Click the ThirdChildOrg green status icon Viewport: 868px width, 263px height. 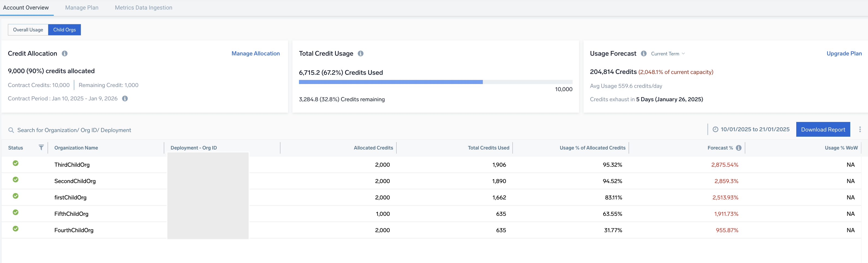pyautogui.click(x=16, y=163)
